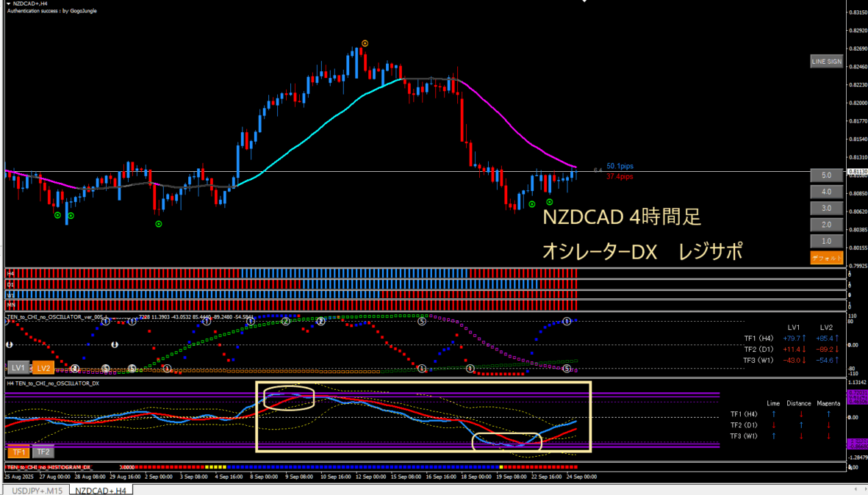Switch to the USDJPY+.M15 chart tab

tap(35, 490)
